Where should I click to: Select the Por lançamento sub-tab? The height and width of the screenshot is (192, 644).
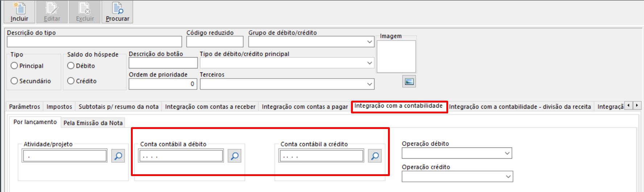[x=35, y=122]
